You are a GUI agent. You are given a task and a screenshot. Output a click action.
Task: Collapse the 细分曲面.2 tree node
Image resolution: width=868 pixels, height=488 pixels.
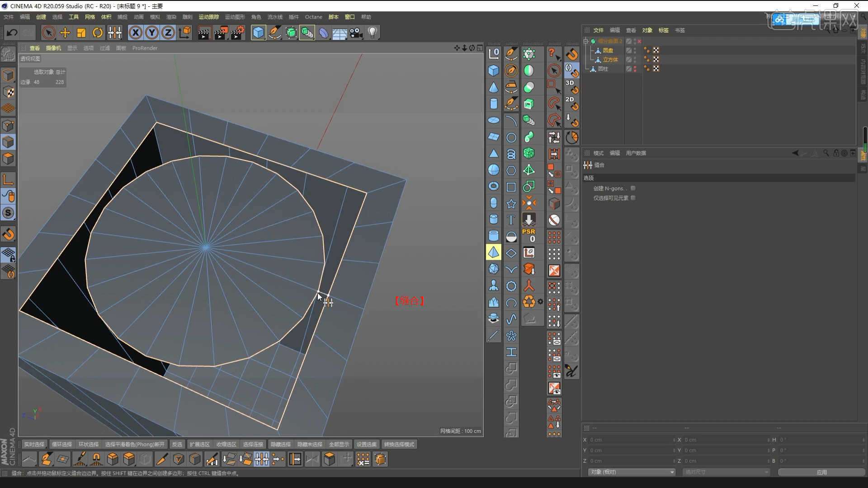click(586, 41)
